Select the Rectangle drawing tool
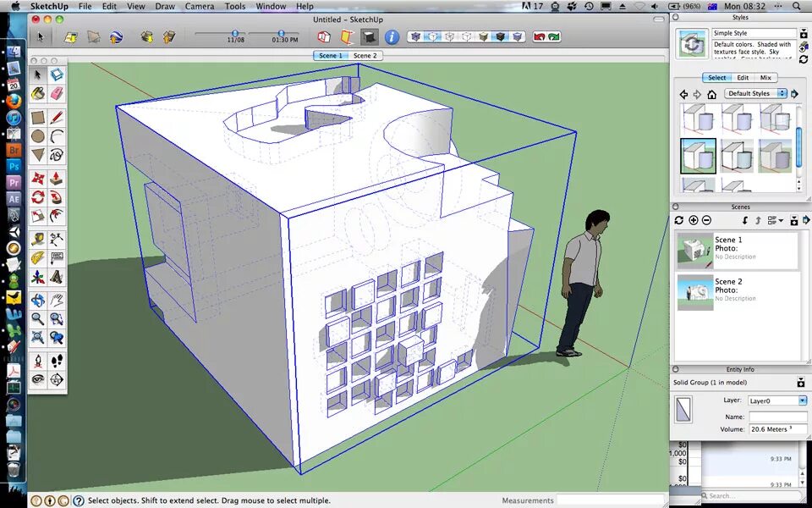This screenshot has height=508, width=812. [38, 118]
